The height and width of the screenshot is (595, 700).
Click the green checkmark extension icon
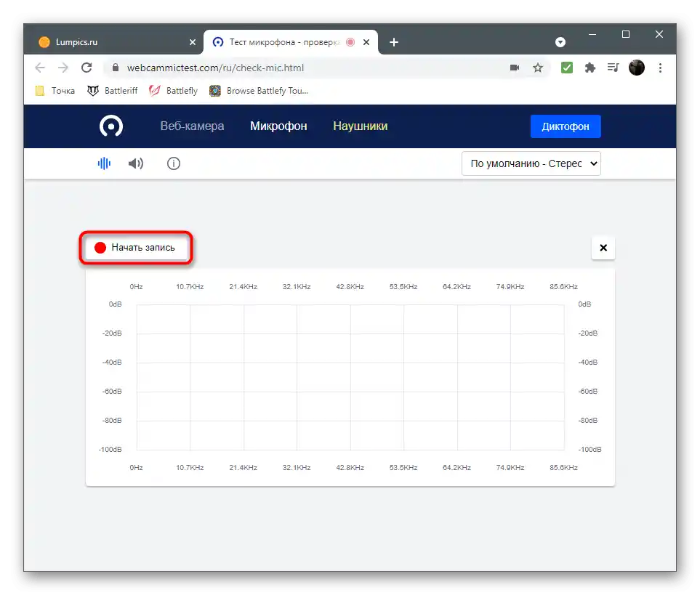(567, 68)
